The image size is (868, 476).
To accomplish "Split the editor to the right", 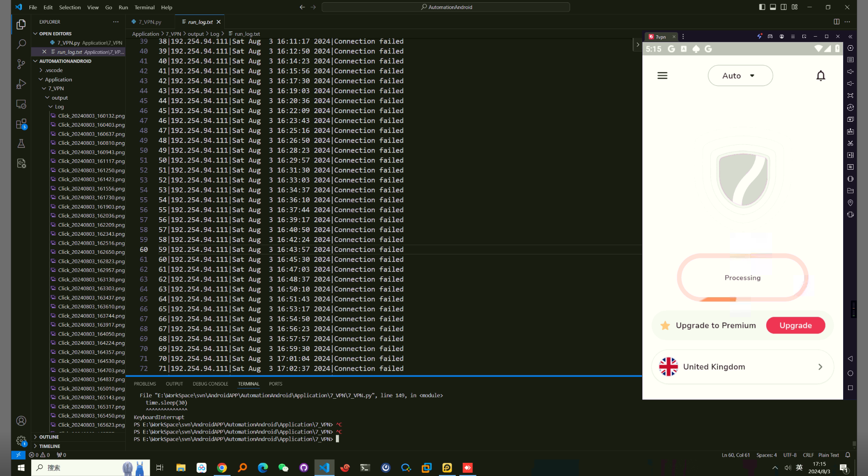I will tap(836, 22).
